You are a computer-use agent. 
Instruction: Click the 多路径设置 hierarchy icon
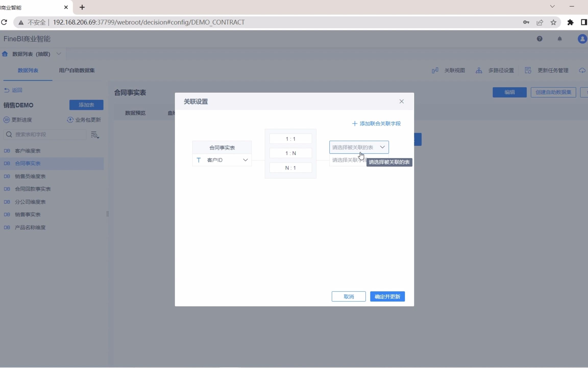(479, 71)
